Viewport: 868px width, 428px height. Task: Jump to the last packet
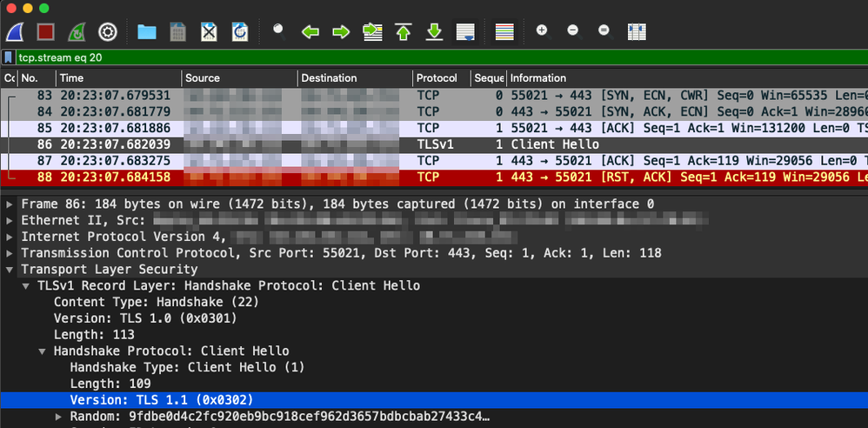click(x=435, y=32)
